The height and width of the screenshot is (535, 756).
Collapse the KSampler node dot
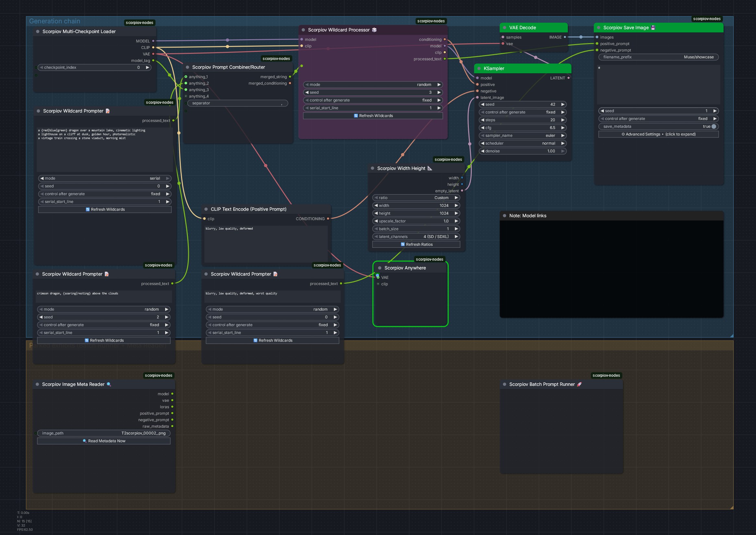[479, 68]
